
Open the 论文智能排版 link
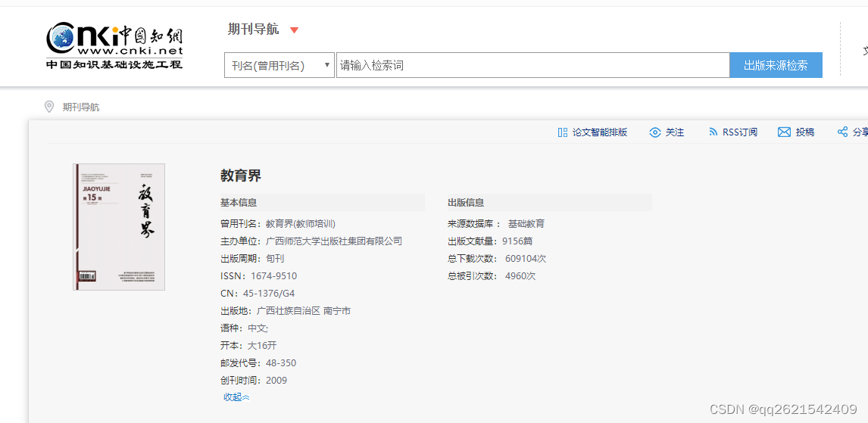click(x=600, y=132)
